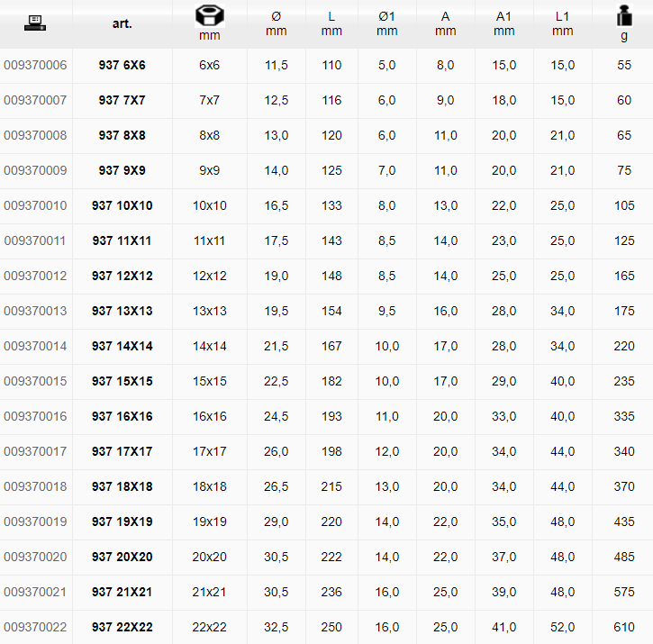The height and width of the screenshot is (644, 653).
Task: Select product code 009370015
Action: (35, 381)
